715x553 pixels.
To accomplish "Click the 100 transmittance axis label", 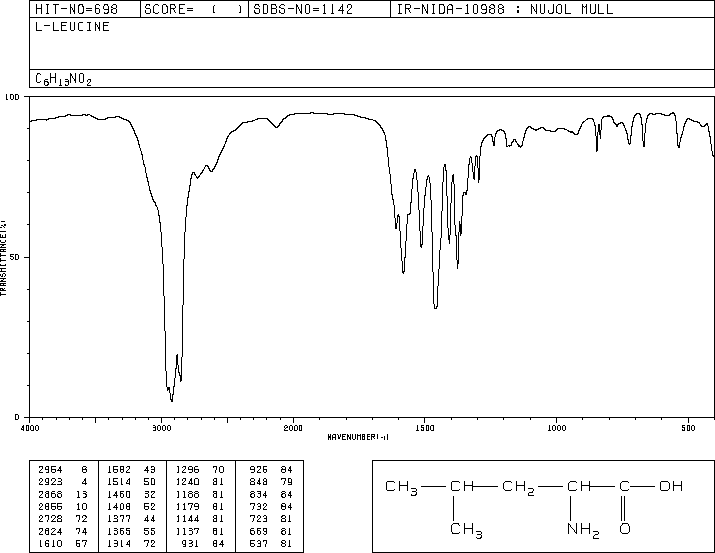I will [x=12, y=97].
